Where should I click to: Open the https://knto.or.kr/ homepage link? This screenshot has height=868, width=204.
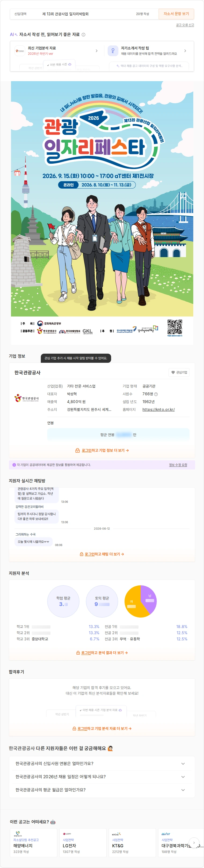tap(158, 409)
